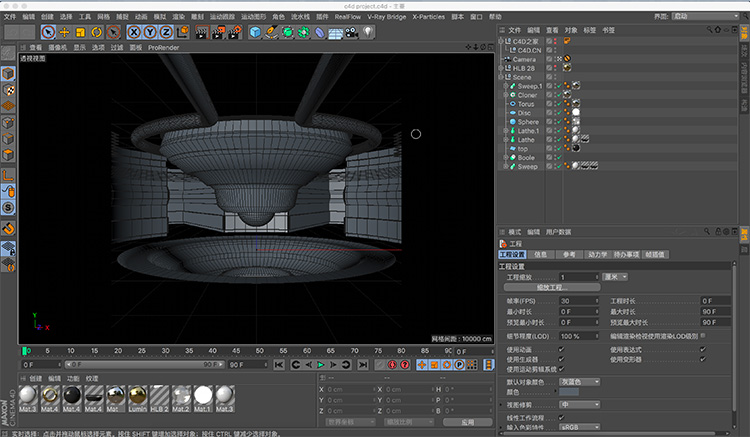
Task: Go to the end of animation
Action: (363, 365)
